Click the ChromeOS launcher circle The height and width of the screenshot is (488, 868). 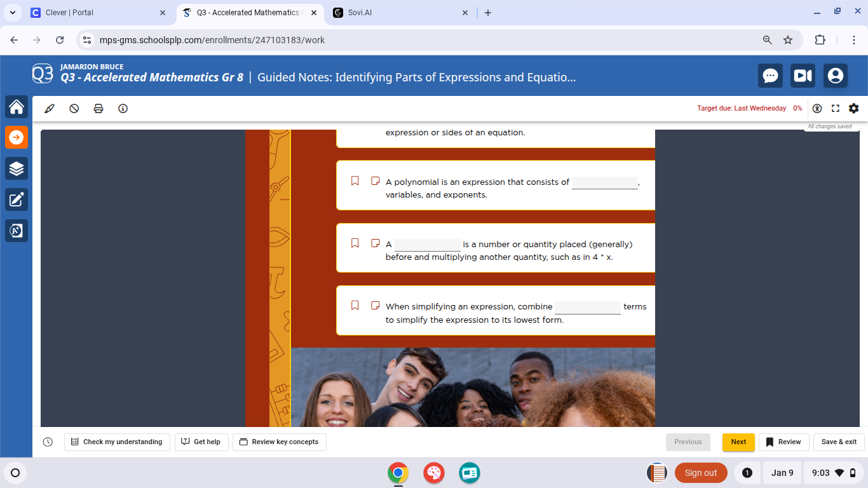[15, 473]
